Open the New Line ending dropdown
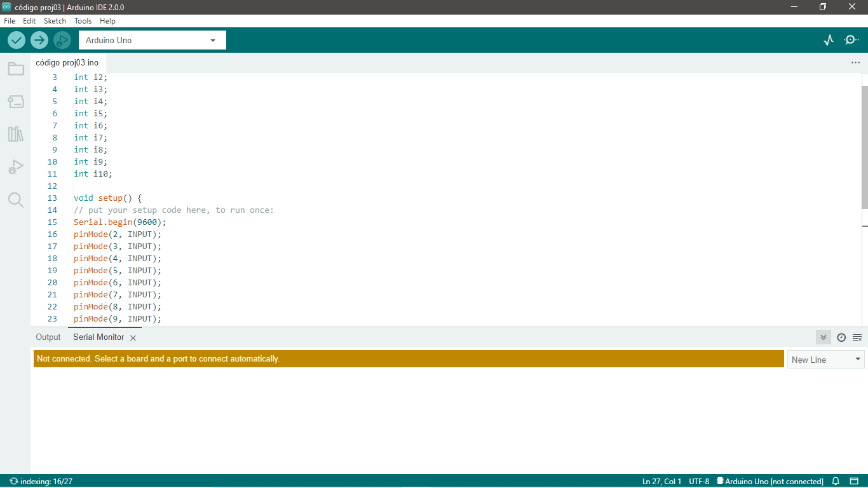This screenshot has width=868, height=488. click(x=825, y=360)
